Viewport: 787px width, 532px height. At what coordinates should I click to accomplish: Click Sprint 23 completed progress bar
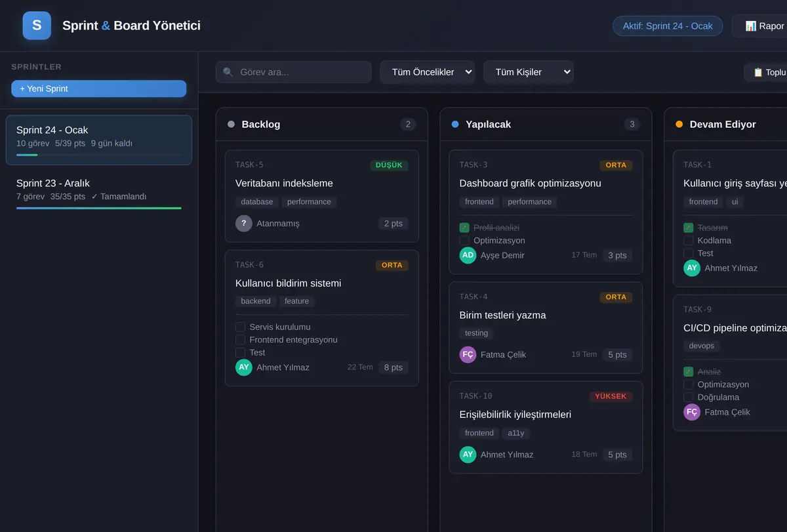[x=99, y=208]
